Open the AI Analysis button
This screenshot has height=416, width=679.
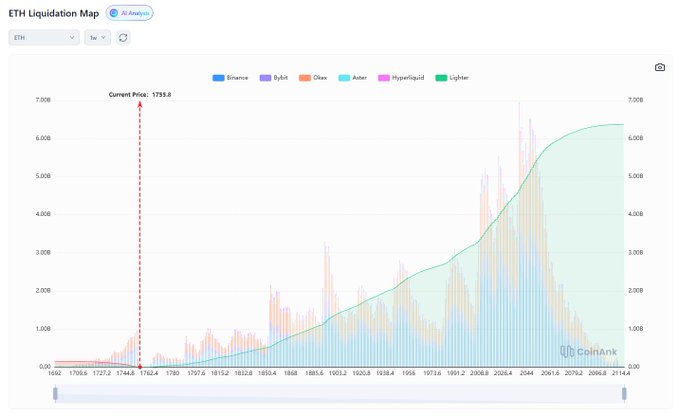(129, 13)
